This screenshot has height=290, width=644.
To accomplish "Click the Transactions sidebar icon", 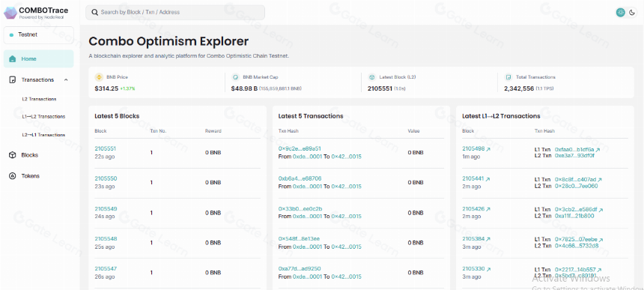I will [12, 79].
